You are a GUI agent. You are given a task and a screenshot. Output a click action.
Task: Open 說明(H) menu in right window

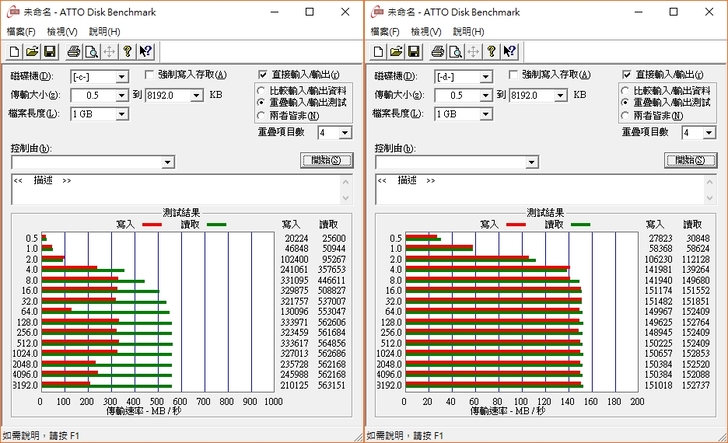469,31
